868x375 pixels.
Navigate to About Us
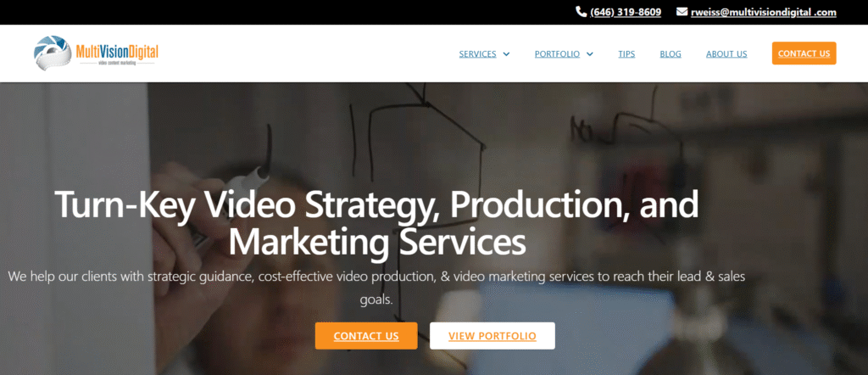(726, 53)
